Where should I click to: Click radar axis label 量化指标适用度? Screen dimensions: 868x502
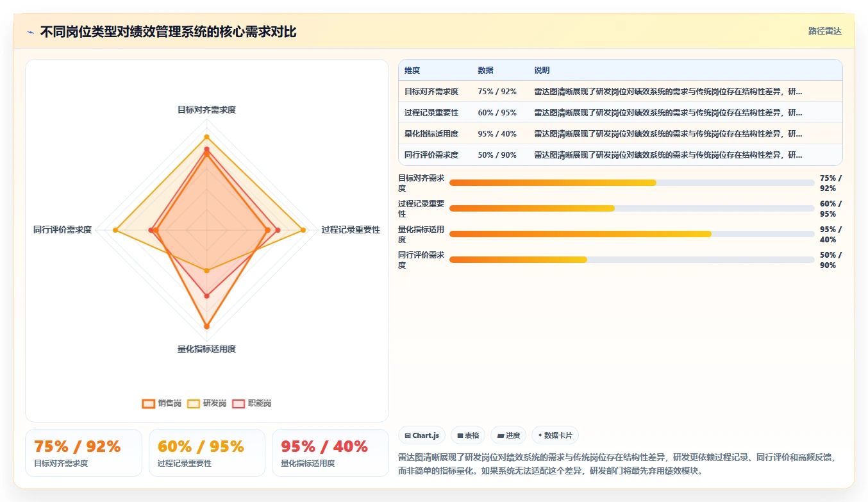pos(206,349)
